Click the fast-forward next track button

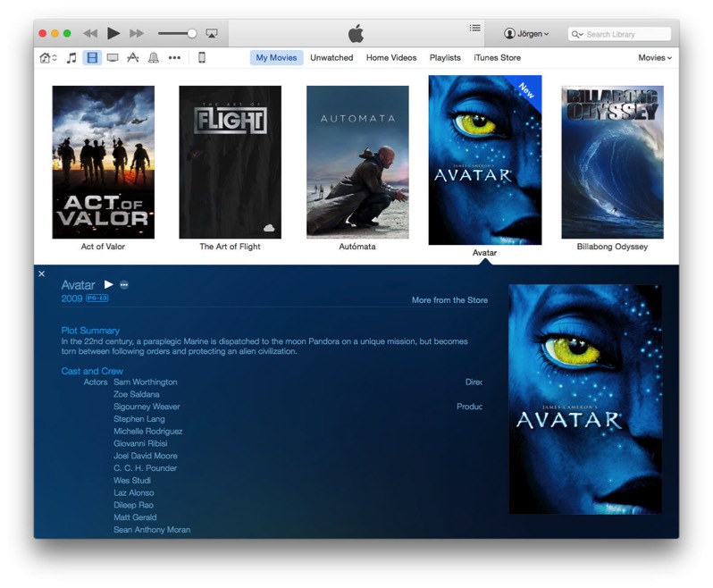tap(137, 33)
